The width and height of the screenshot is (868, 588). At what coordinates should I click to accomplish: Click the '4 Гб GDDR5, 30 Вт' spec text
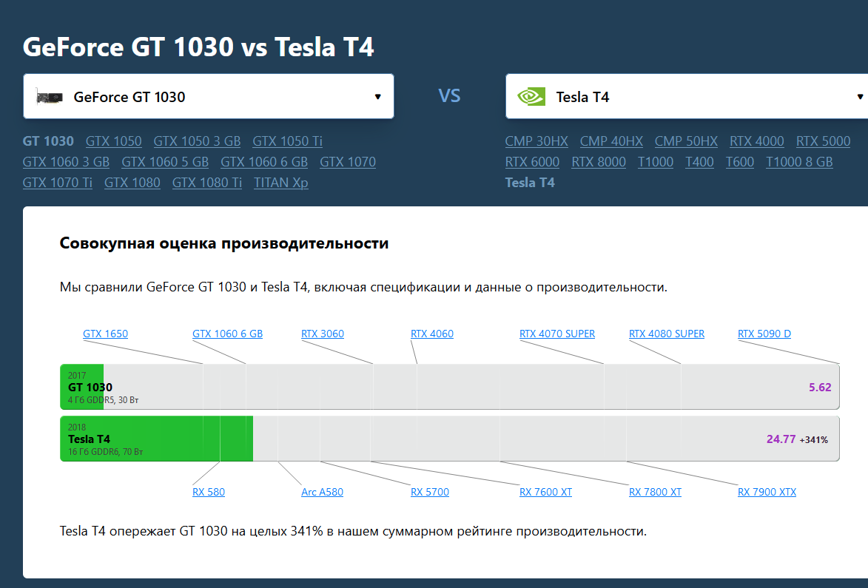[103, 400]
